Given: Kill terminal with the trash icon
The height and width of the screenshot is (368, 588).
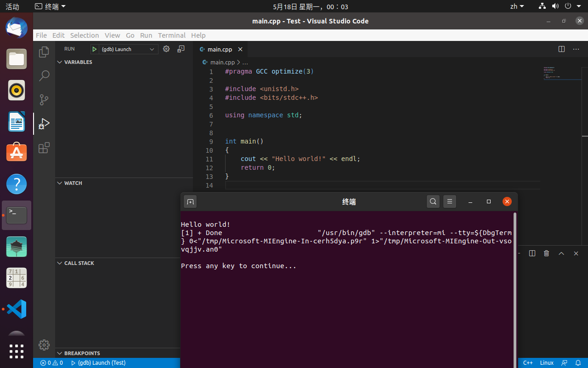Looking at the screenshot, I should pos(546,253).
